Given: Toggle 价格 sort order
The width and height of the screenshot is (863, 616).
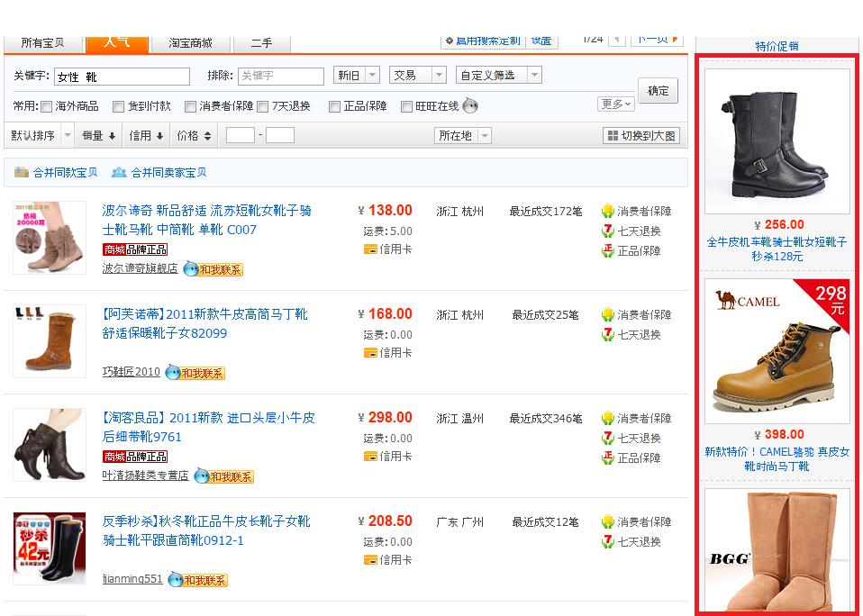Looking at the screenshot, I should [194, 135].
